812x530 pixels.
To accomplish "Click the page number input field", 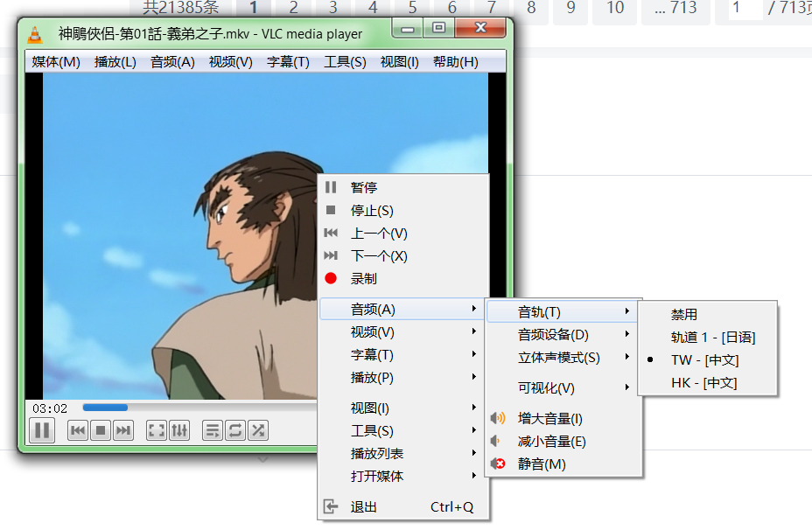I will (x=745, y=8).
